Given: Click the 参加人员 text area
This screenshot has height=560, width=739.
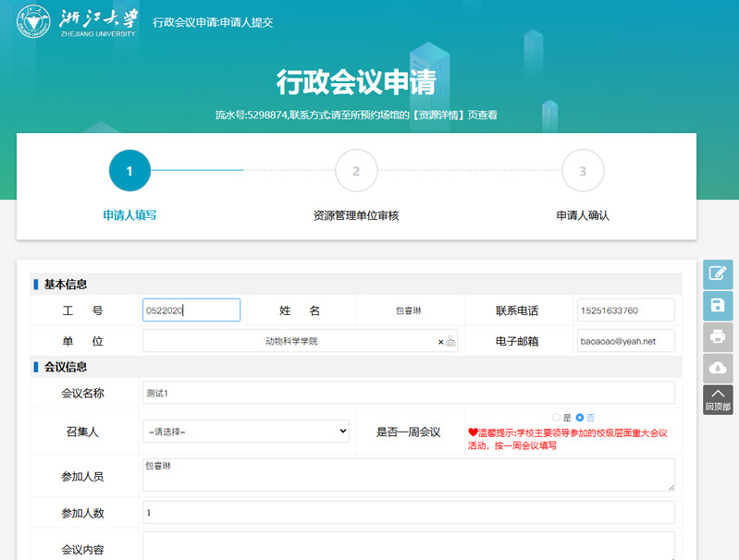Looking at the screenshot, I should [x=408, y=475].
